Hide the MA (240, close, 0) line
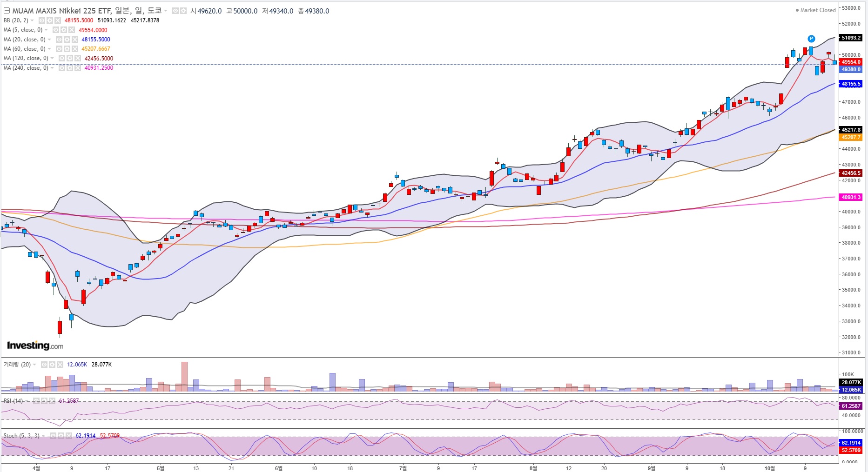868x472 pixels. coord(62,68)
